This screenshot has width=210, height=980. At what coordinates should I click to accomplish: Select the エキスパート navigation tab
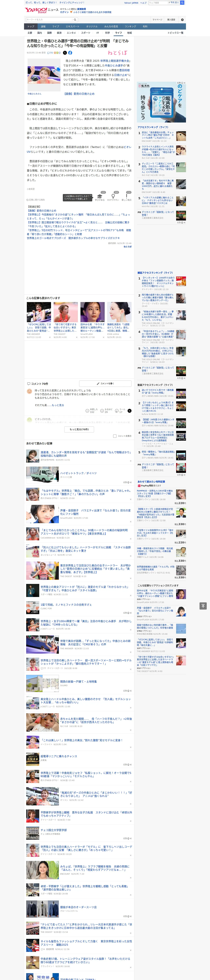point(72,27)
